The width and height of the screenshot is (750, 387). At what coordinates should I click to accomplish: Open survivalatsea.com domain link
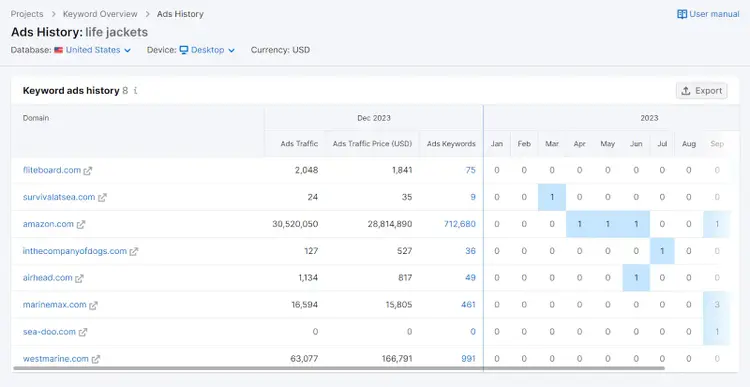[59, 197]
